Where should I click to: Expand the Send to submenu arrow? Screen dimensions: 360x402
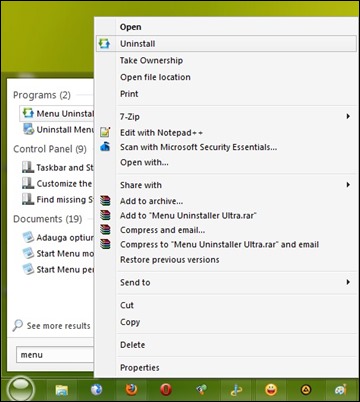pos(348,282)
